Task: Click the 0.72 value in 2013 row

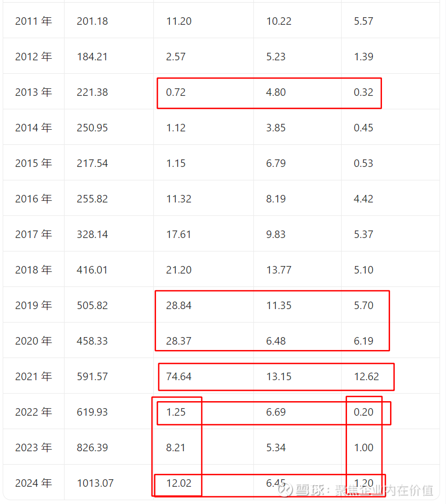Action: (176, 93)
